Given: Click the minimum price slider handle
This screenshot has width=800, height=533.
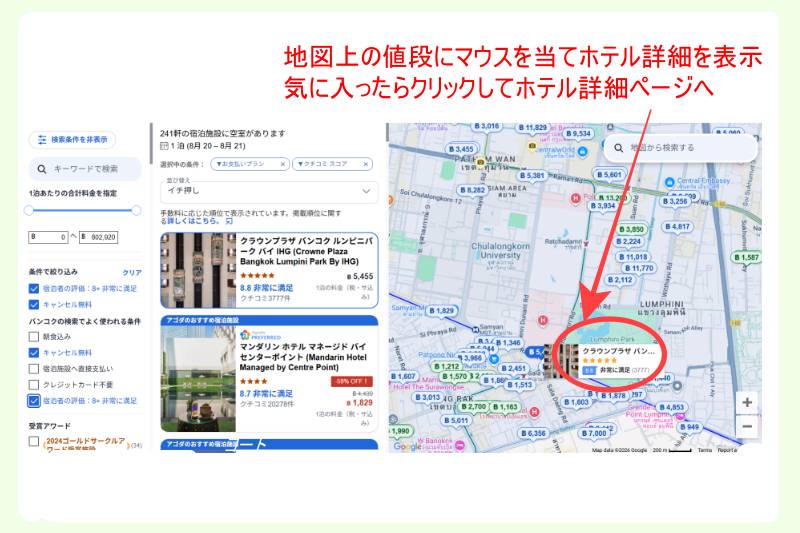Looking at the screenshot, I should click(29, 210).
